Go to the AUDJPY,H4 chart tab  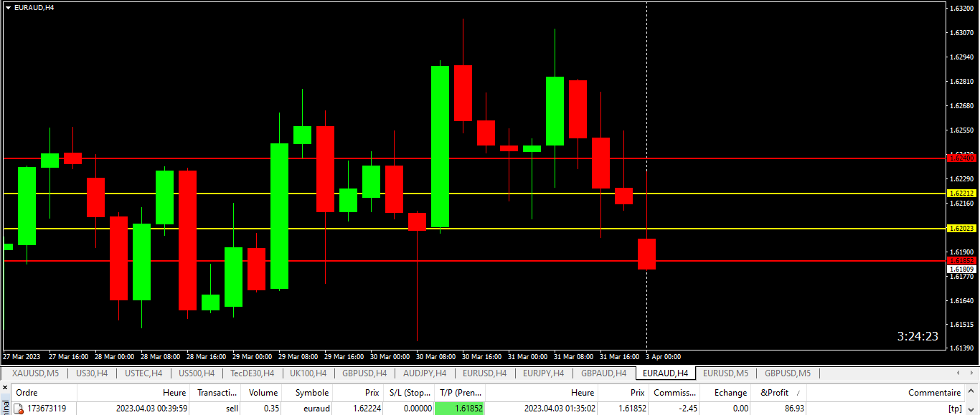pyautogui.click(x=425, y=373)
